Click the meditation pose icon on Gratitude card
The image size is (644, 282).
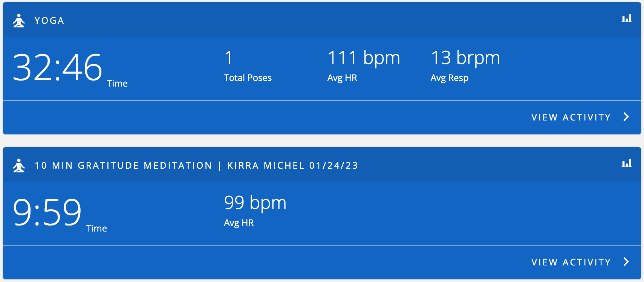pos(19,166)
